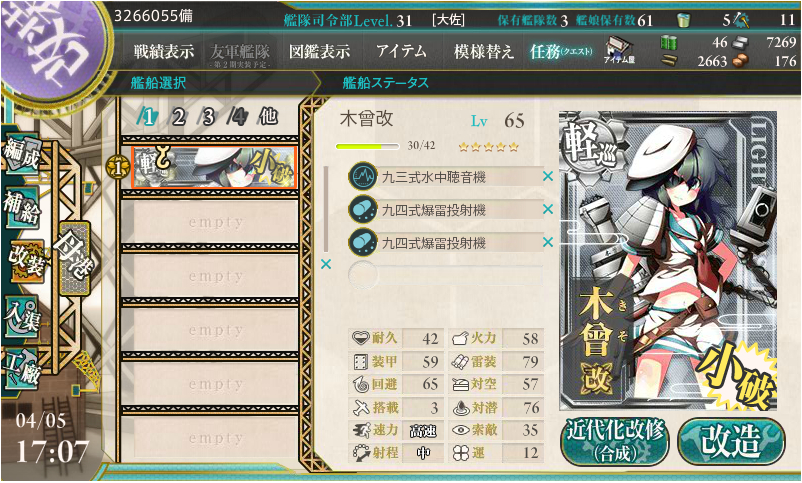
Task: Click the 近代化改修(合成) modernization button
Action: click(x=614, y=442)
